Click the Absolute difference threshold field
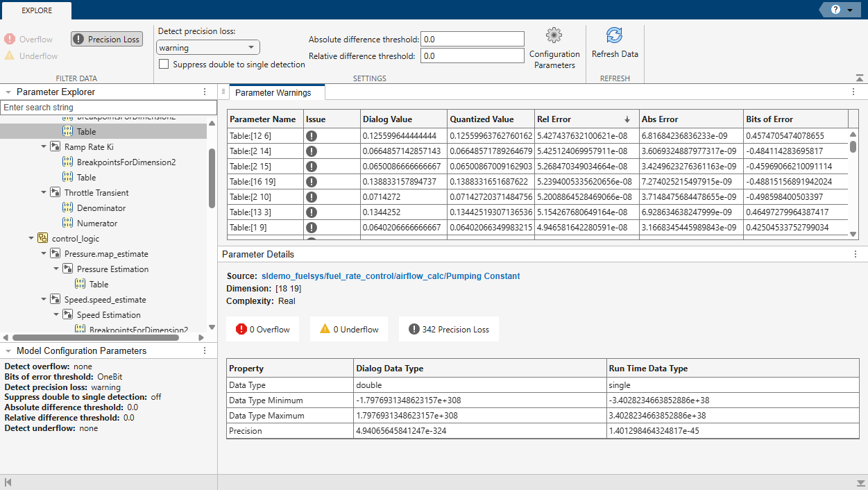This screenshot has height=490, width=868. click(473, 40)
